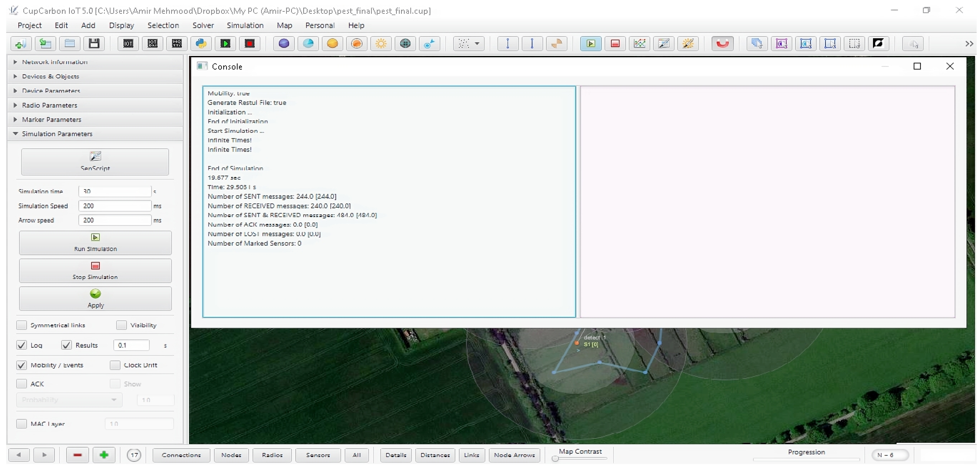This screenshot has height=469, width=980.
Task: Click the Python script icon in toolbar
Action: coord(201,44)
